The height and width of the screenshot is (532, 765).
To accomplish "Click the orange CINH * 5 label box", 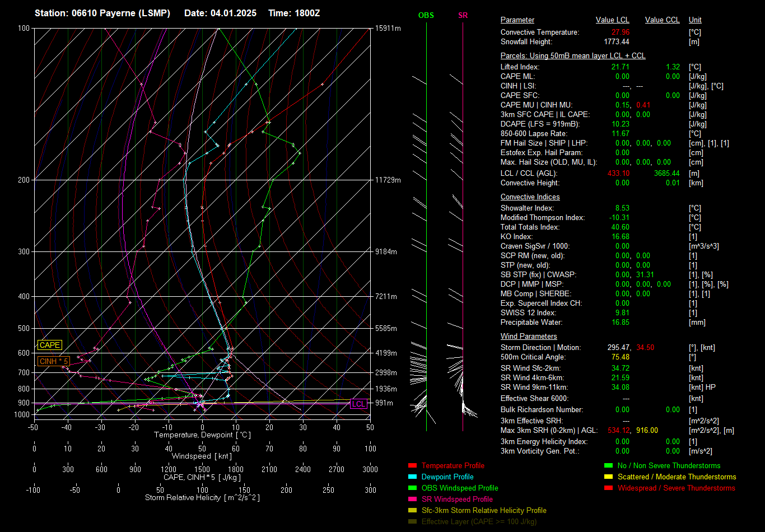I will click(x=54, y=361).
